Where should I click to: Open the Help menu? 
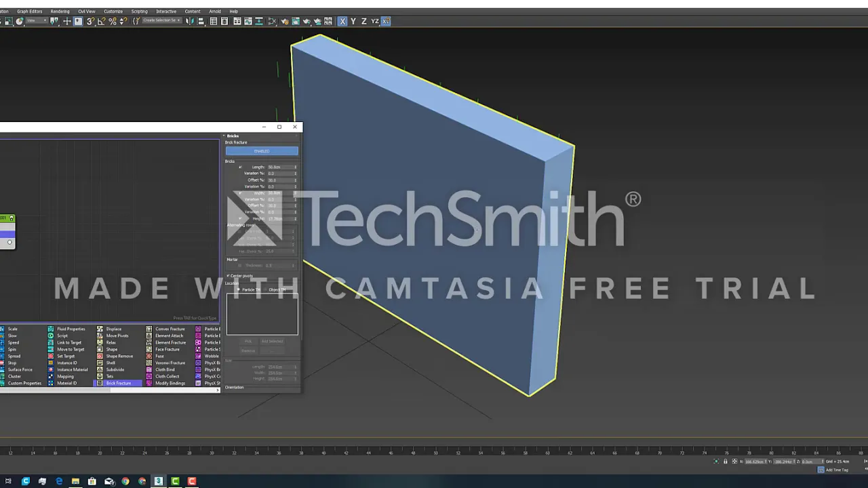(x=234, y=12)
